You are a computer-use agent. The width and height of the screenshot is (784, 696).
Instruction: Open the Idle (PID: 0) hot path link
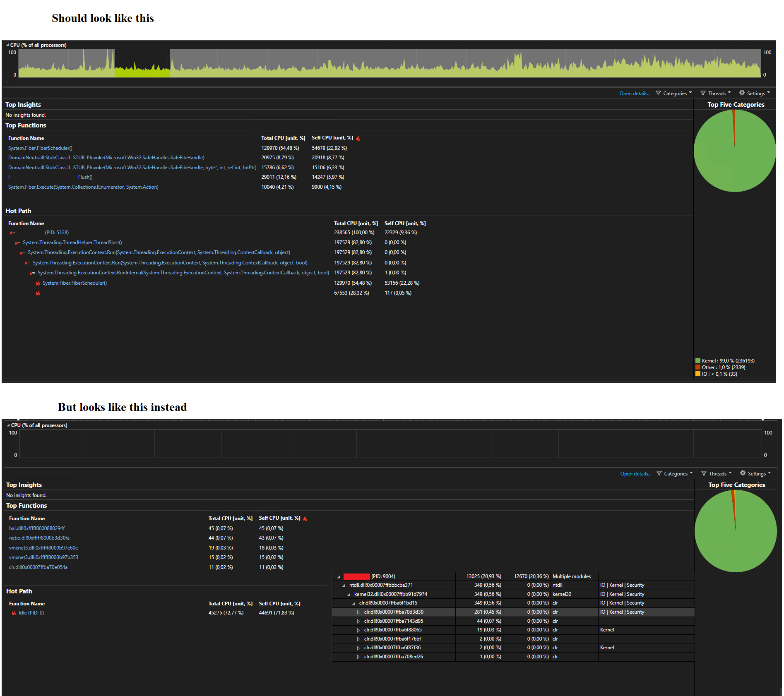click(x=31, y=613)
